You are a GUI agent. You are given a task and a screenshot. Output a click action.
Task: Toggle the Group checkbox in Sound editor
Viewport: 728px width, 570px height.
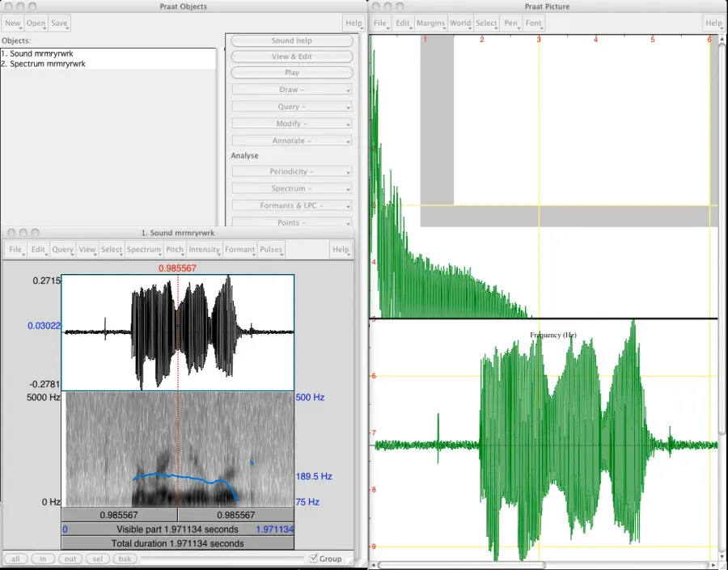coord(314,558)
